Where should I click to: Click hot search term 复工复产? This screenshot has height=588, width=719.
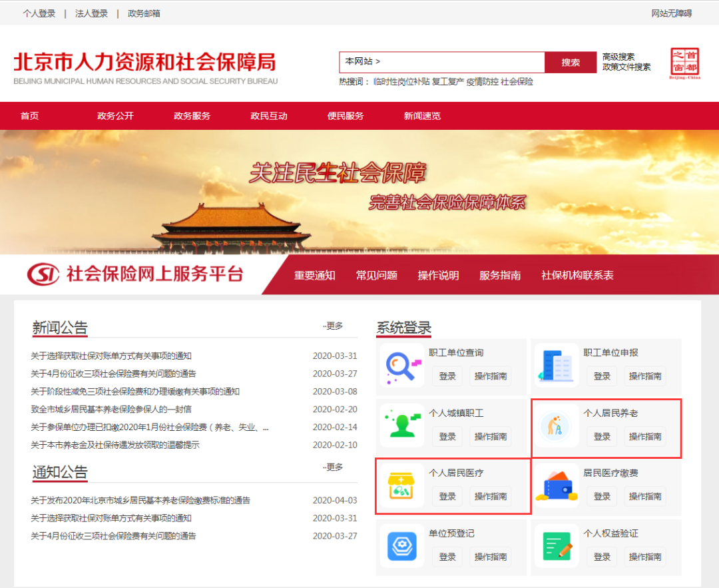[x=447, y=82]
